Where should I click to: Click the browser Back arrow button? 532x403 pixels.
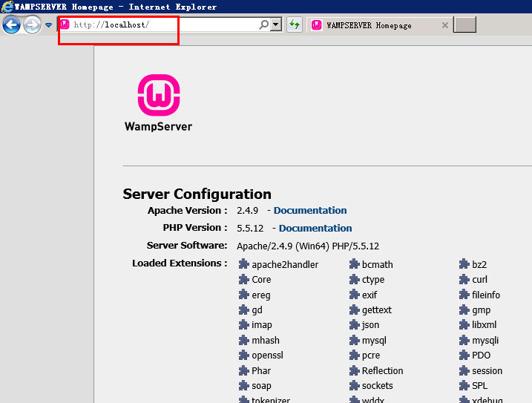point(11,25)
